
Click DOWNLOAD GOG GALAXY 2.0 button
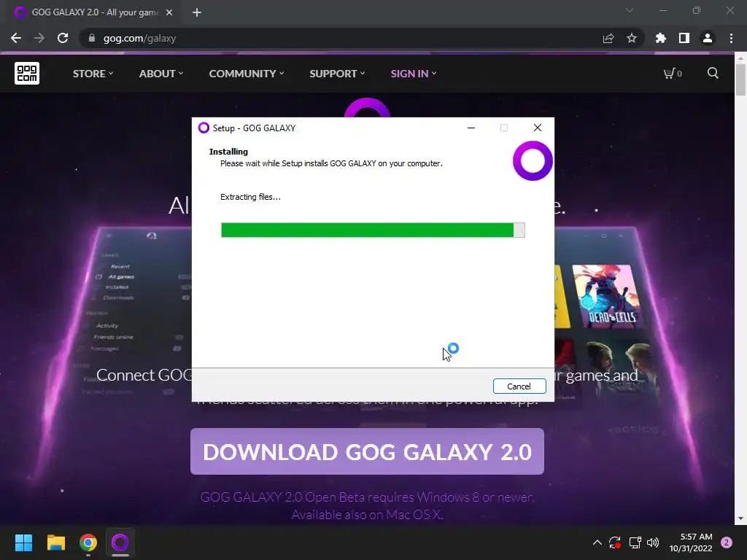click(367, 451)
